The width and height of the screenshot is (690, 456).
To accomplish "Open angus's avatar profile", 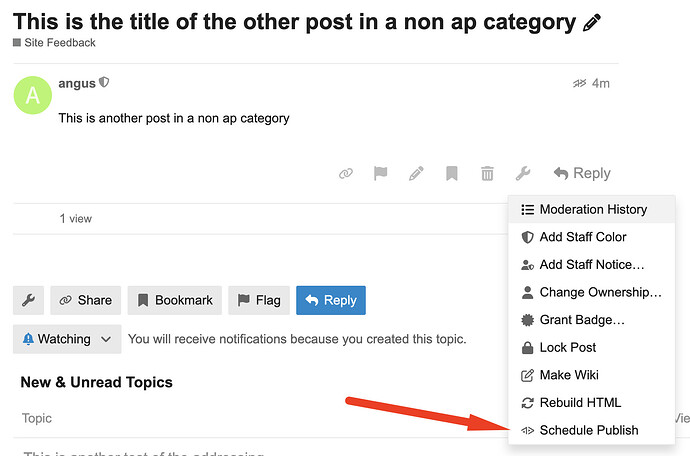I will [33, 95].
